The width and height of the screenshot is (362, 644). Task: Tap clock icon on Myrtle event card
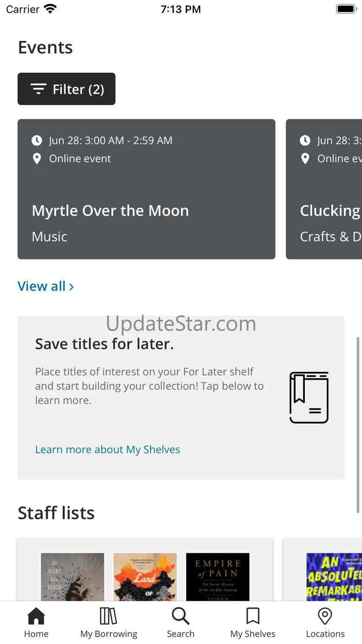pos(37,140)
